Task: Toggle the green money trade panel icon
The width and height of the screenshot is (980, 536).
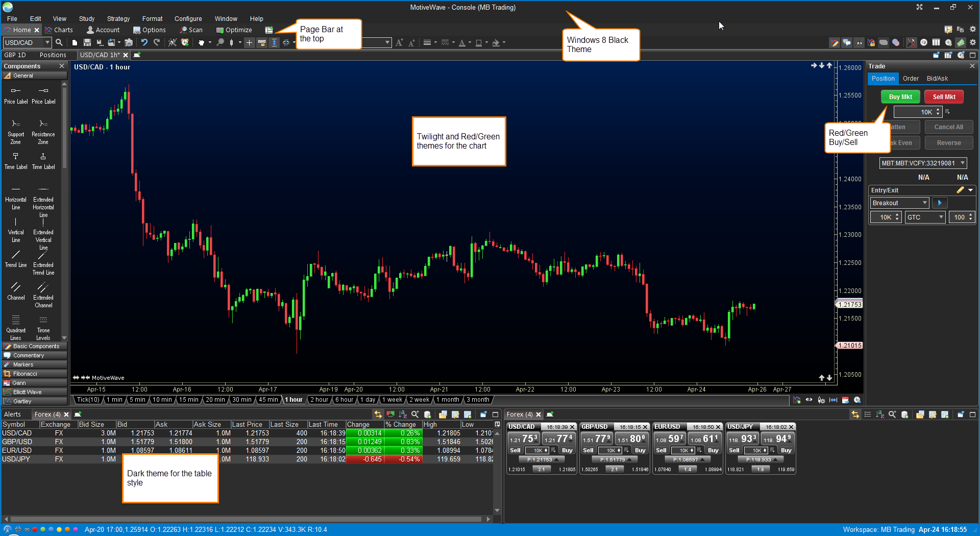Action: click(960, 43)
